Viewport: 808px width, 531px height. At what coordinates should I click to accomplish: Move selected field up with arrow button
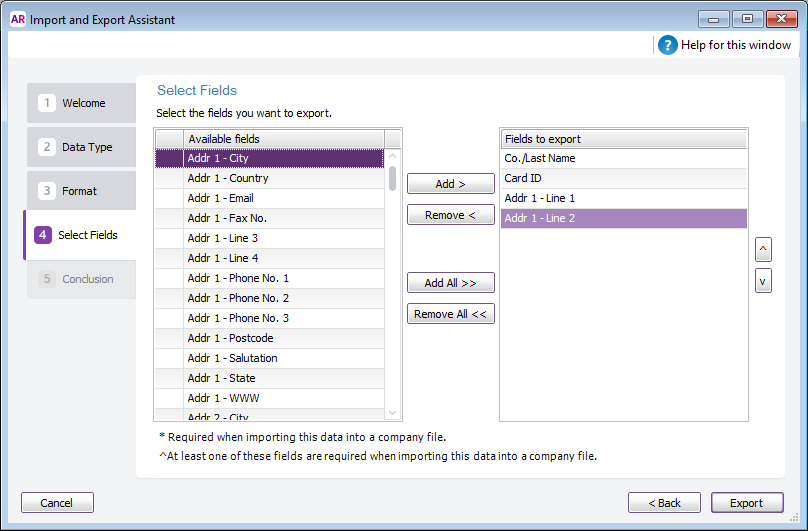click(763, 248)
